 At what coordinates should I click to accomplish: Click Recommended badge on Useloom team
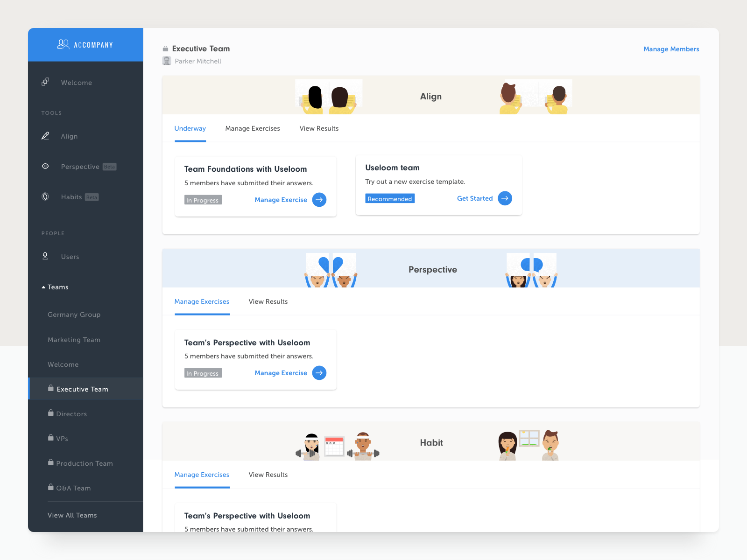coord(390,198)
